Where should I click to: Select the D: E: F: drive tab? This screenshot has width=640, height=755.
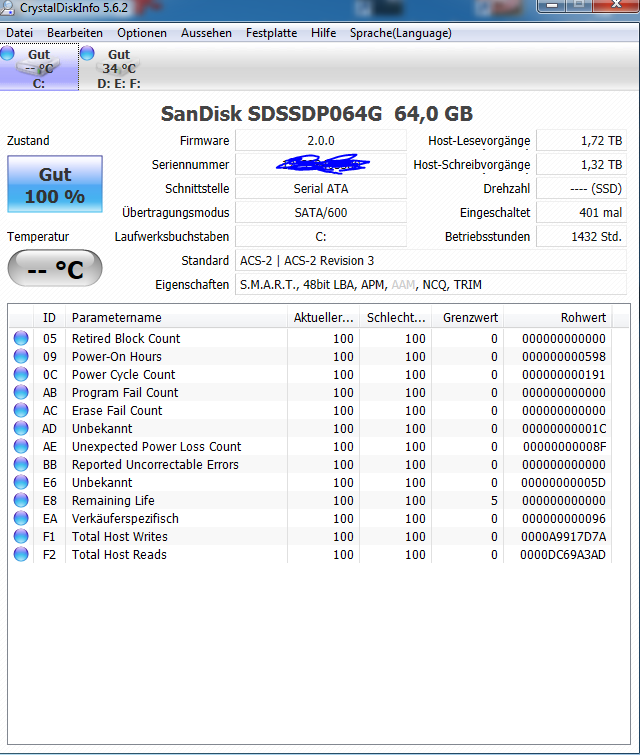[118, 67]
